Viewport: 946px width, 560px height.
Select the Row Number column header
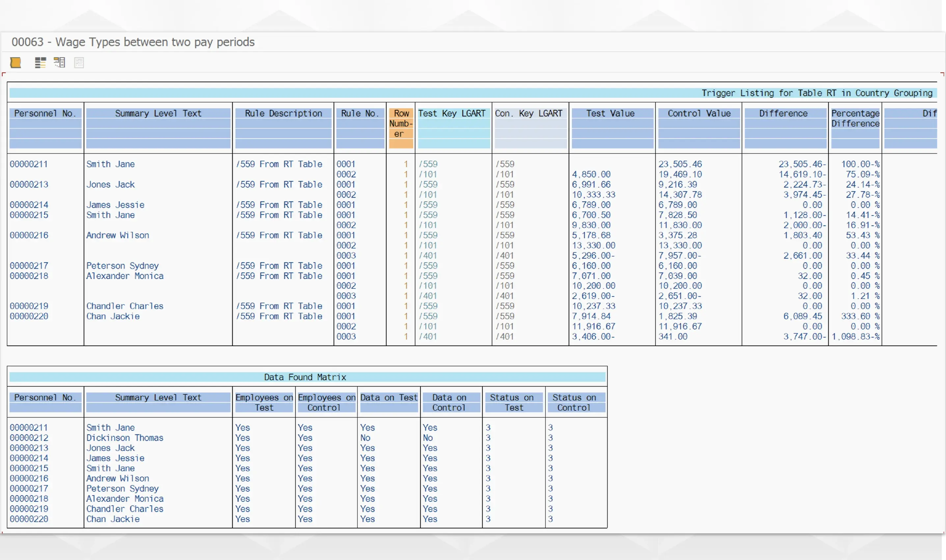pos(401,124)
